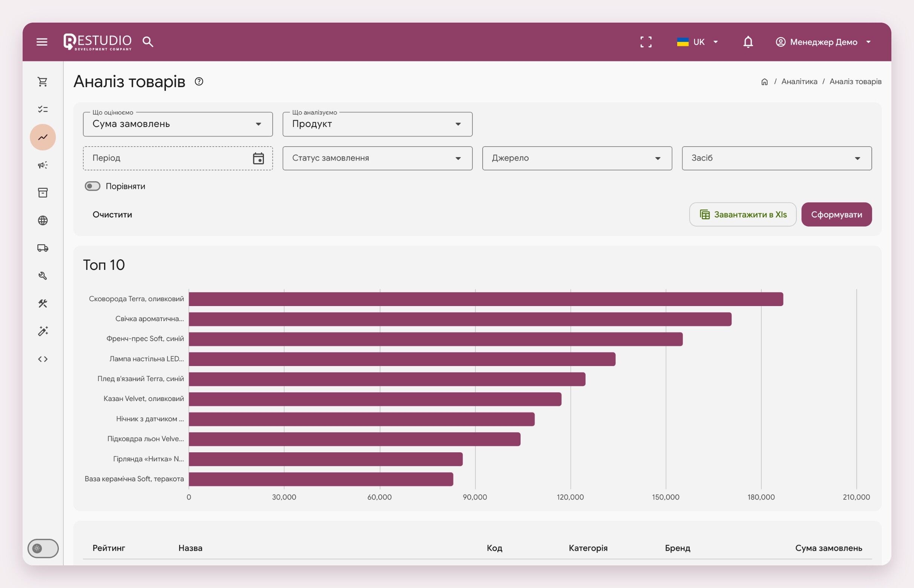Image resolution: width=914 pixels, height=588 pixels.
Task: Open the archive box sidebar icon
Action: click(x=43, y=193)
